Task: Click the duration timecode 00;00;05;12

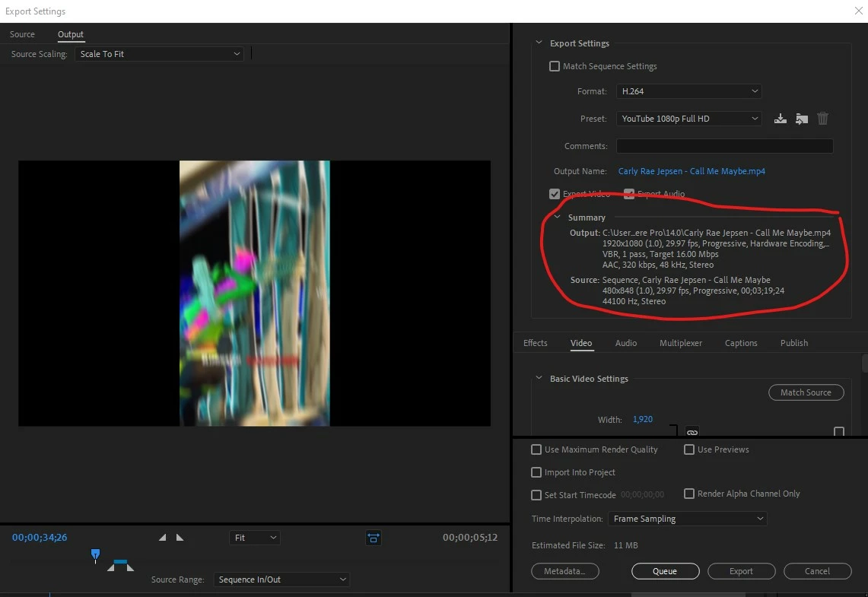Action: pyautogui.click(x=469, y=537)
